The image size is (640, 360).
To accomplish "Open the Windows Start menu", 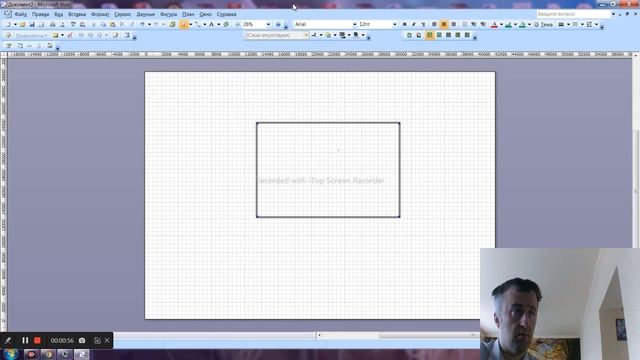I will click(11, 354).
